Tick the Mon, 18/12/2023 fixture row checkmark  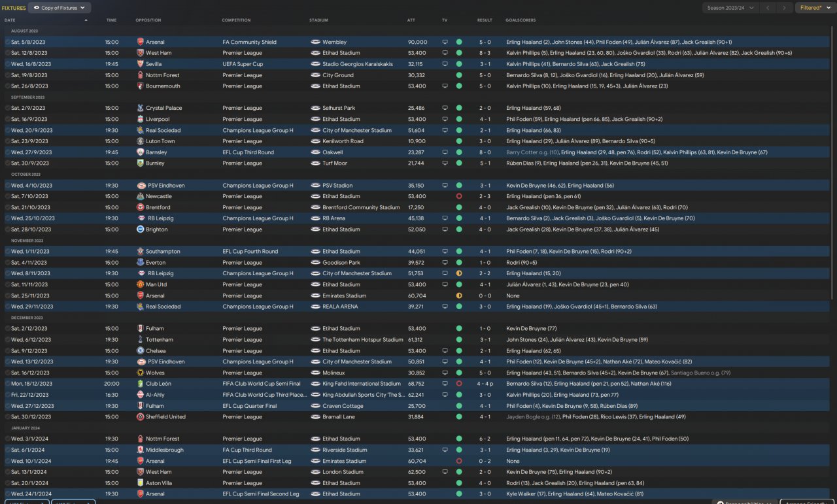point(8,384)
